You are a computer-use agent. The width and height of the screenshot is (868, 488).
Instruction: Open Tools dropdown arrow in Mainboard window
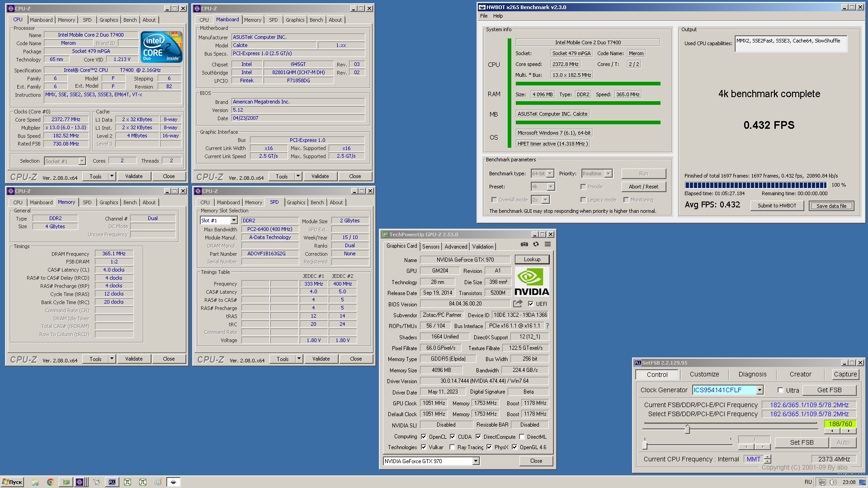click(298, 176)
